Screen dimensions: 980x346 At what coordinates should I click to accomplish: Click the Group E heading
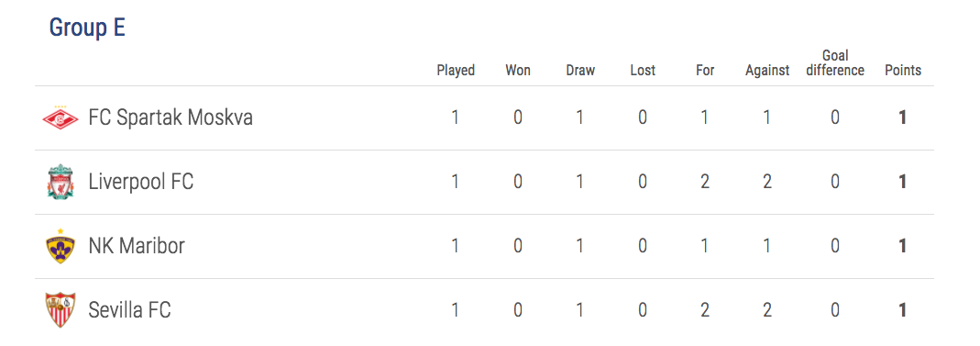point(87,28)
